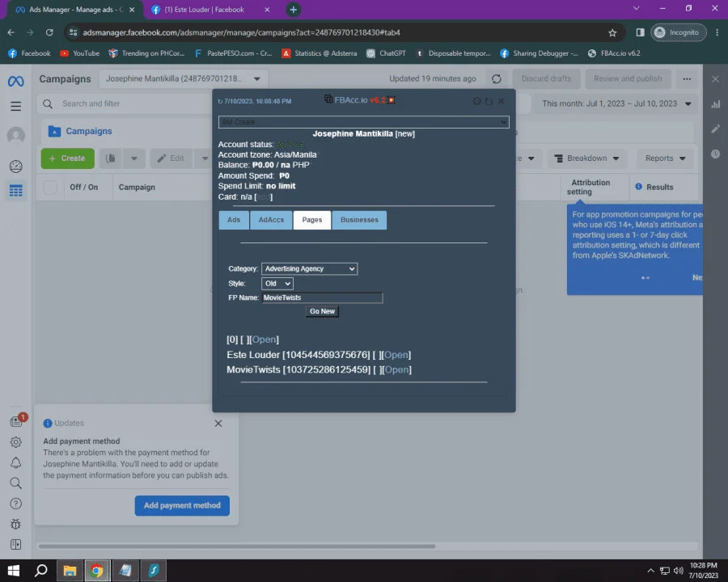Open the MovieTwists page link

(x=397, y=369)
